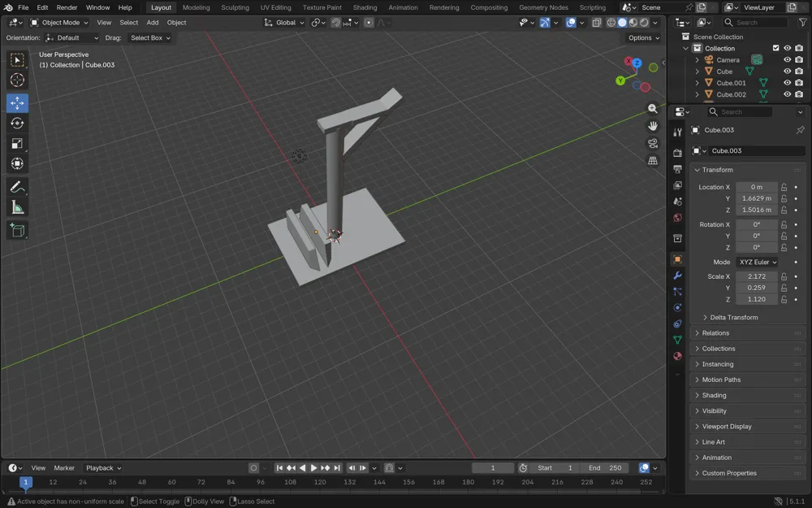
Task: Open Drag Select Box dropdown
Action: coord(149,38)
